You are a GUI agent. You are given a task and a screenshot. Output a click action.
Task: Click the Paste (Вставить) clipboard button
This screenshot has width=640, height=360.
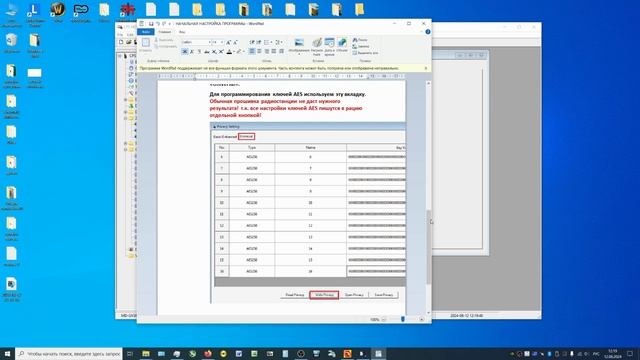coord(146,45)
